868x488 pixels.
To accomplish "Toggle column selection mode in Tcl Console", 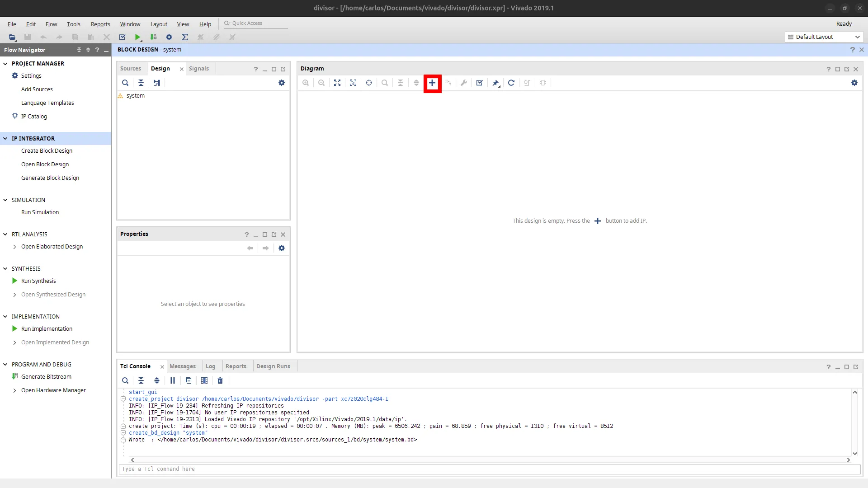I will (204, 380).
